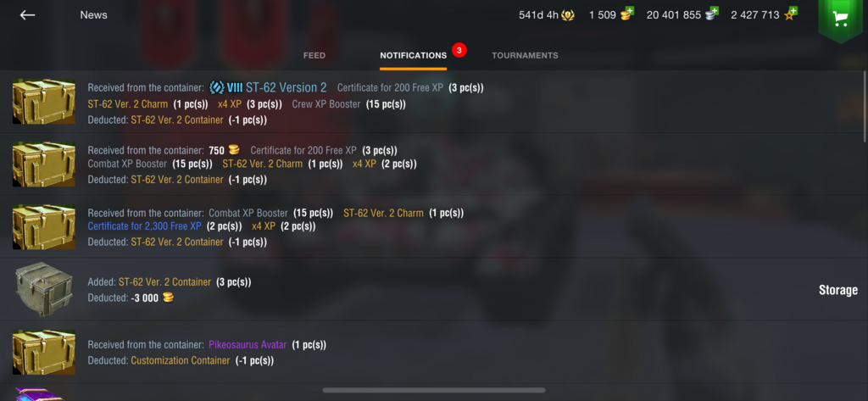Screen dimensions: 868x401
Task: Open the first golden ST-62 container icon
Action: coord(44,102)
